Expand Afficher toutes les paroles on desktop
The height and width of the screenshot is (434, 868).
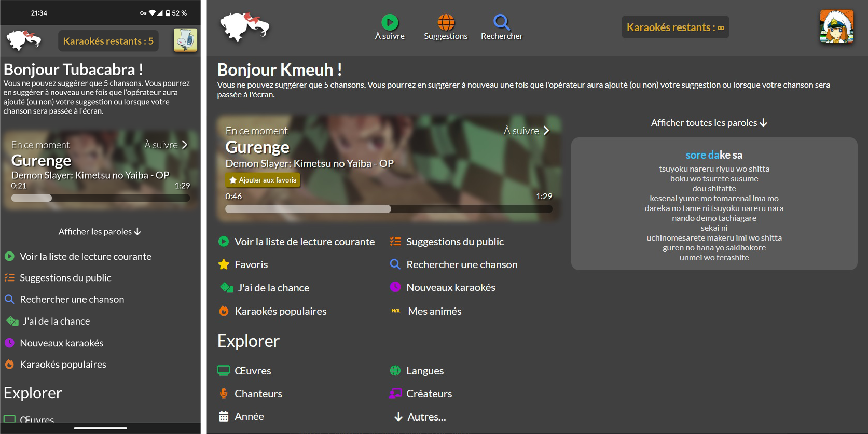click(x=709, y=123)
